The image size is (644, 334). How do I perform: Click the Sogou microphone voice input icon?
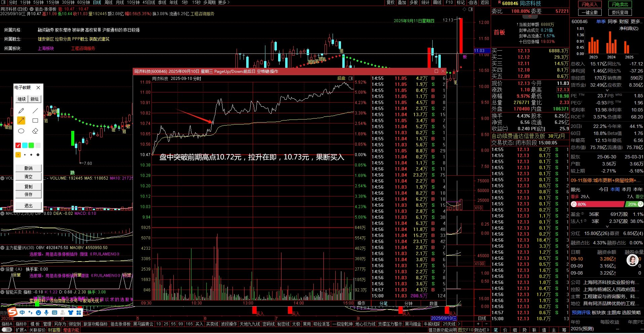(46, 313)
